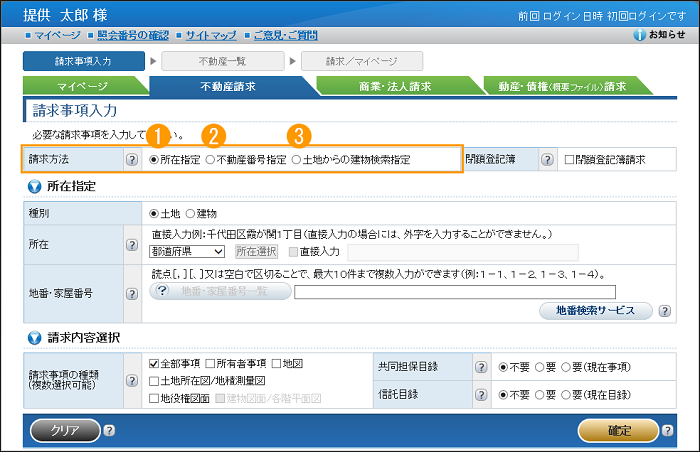Open help icon in 地番・家屋番号 row
700x452 pixels.
point(132,294)
